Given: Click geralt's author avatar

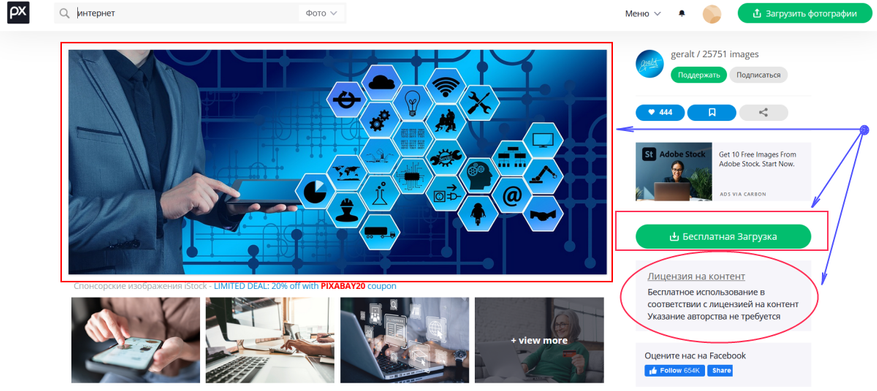Looking at the screenshot, I should [x=650, y=64].
